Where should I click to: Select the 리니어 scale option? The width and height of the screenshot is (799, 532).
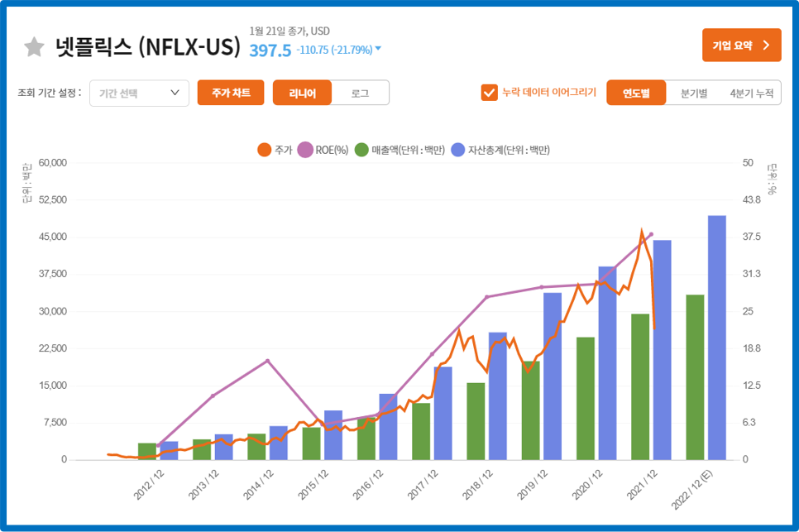pyautogui.click(x=302, y=93)
